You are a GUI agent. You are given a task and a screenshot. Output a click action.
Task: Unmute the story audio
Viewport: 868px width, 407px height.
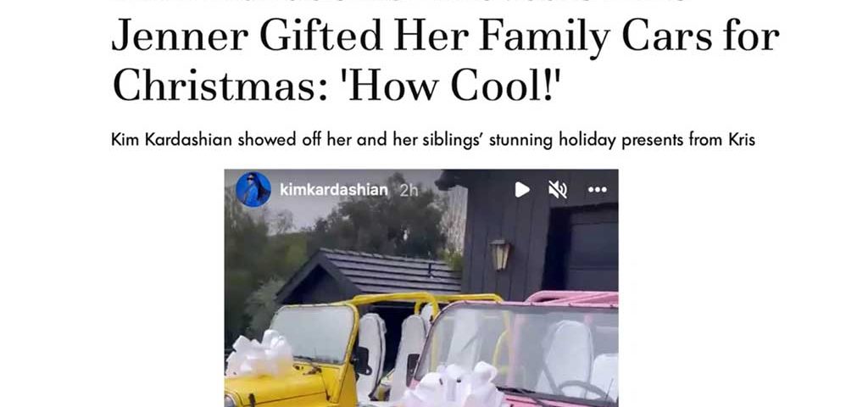tap(558, 190)
